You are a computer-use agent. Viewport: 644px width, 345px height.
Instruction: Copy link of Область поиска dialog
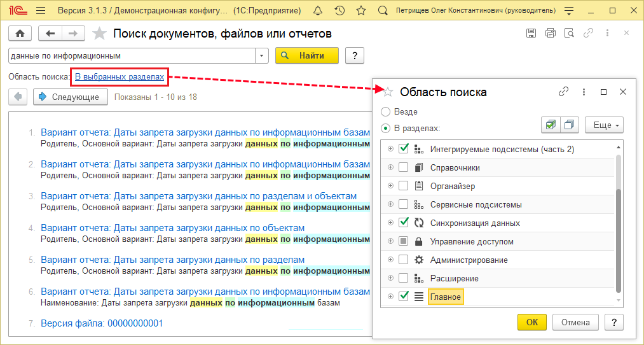563,92
